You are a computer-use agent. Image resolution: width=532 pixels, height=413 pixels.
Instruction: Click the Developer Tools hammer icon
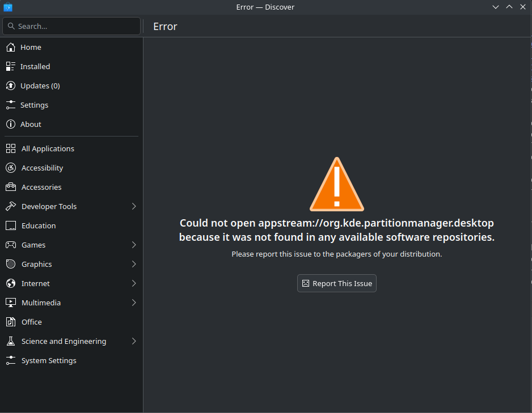point(11,206)
